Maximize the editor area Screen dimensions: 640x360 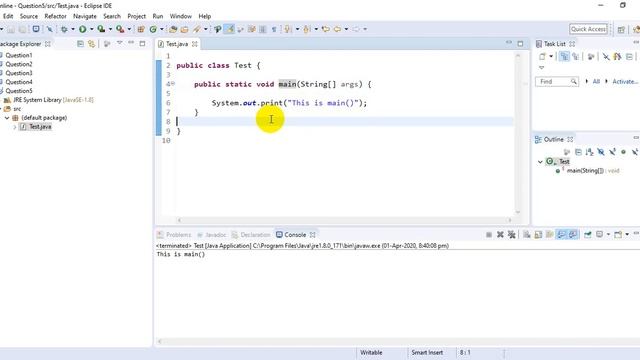pyautogui.click(x=520, y=43)
